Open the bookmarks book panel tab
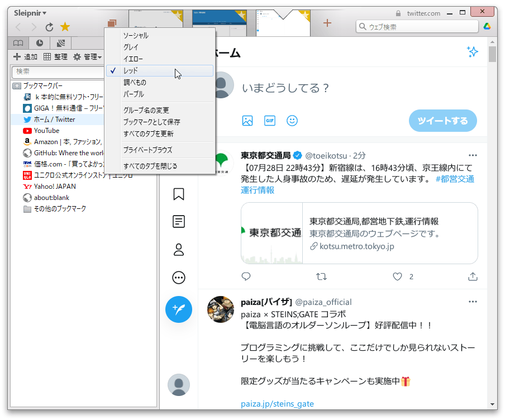The height and width of the screenshot is (420, 505). [x=18, y=43]
